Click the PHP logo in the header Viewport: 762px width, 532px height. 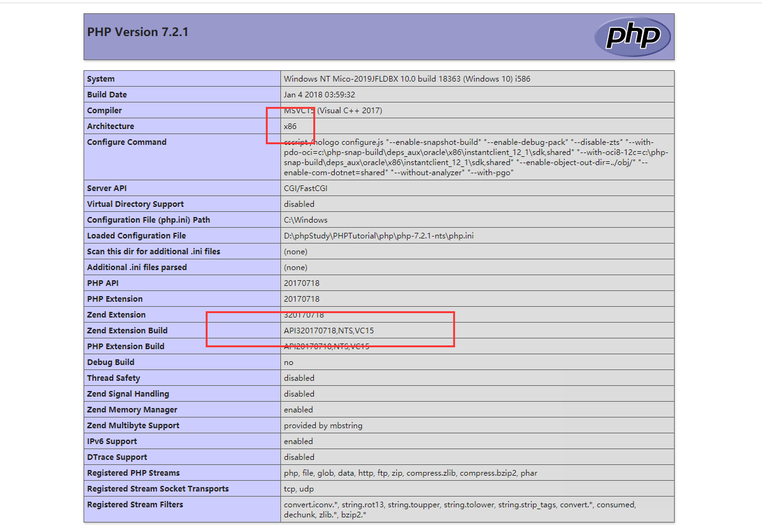point(632,36)
